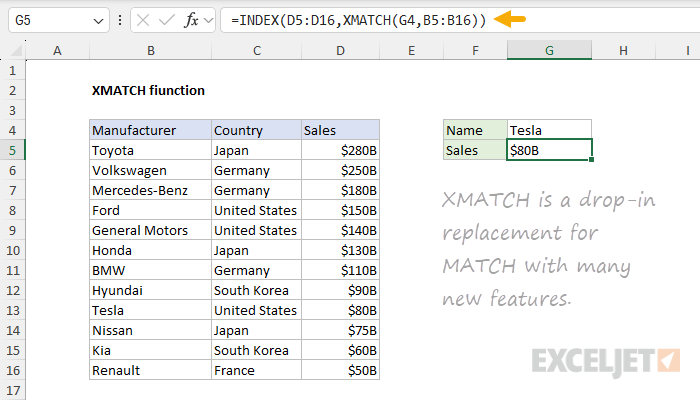Click the Toyota sales value $280B
Image resolution: width=700 pixels, height=400 pixels.
click(x=340, y=150)
